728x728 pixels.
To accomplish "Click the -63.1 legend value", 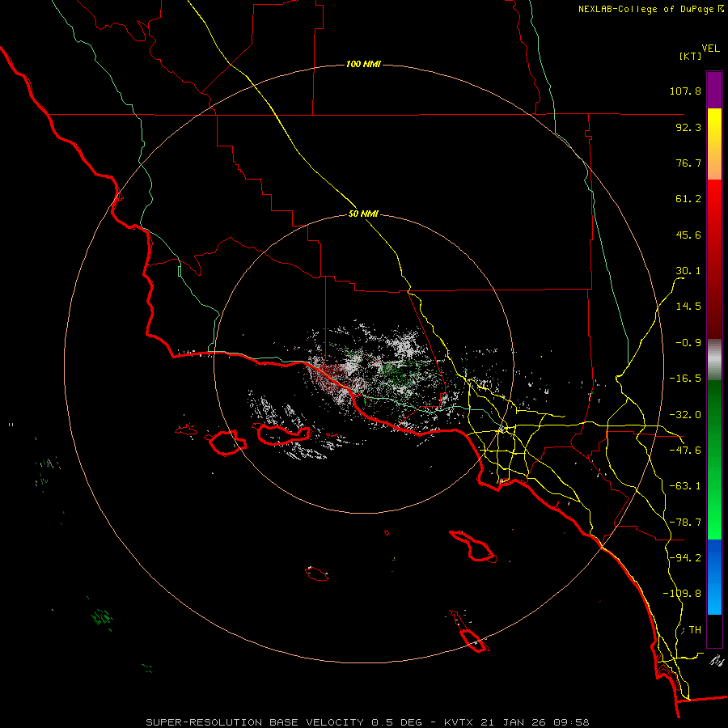I will click(x=685, y=486).
